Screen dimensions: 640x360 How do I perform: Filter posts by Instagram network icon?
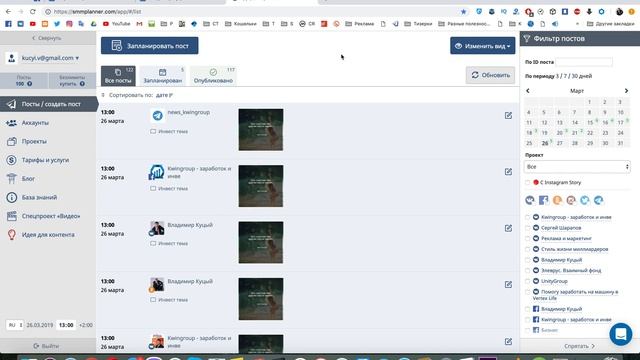click(x=571, y=200)
